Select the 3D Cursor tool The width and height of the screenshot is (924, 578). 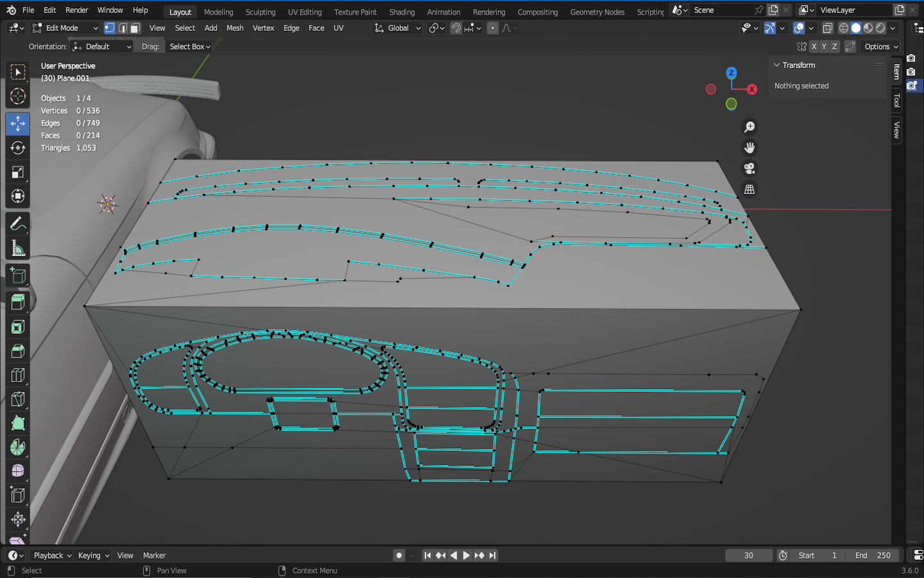[18, 96]
